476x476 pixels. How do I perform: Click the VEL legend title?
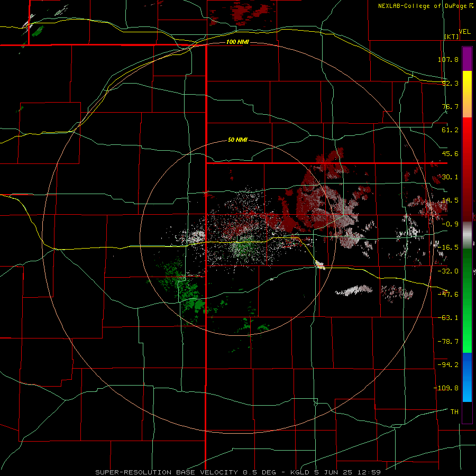[464, 32]
